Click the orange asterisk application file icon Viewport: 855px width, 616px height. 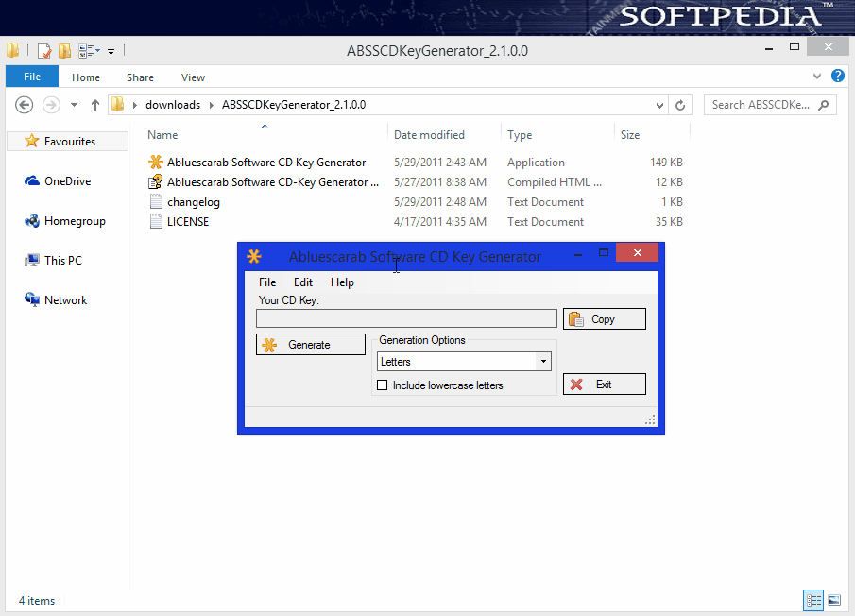click(156, 162)
